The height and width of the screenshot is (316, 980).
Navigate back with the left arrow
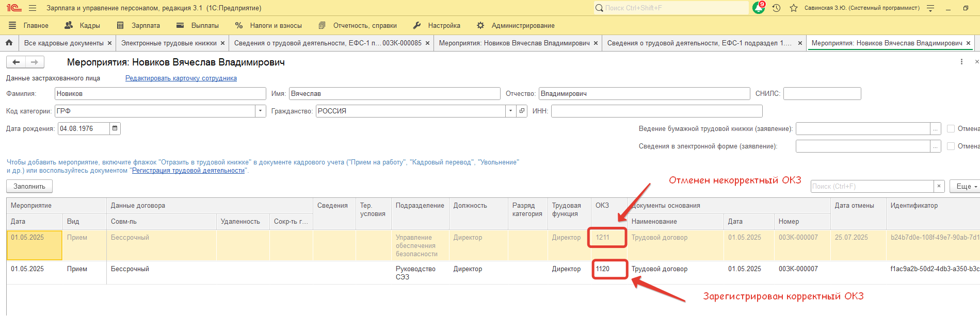(16, 62)
